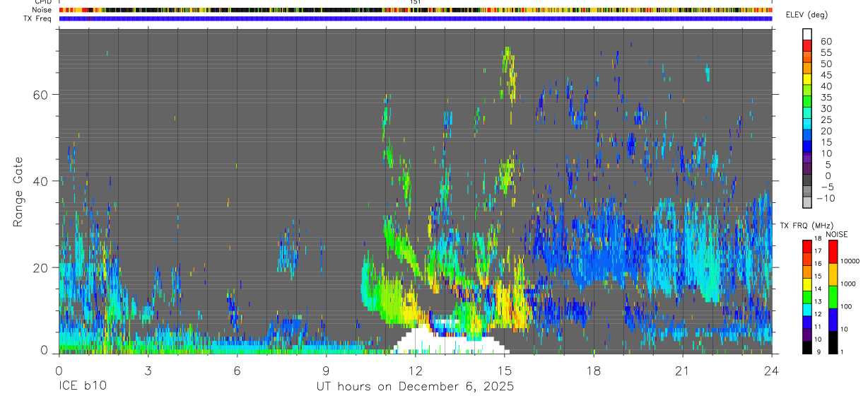This screenshot has height=401, width=868.
Task: Click the "CPID" row label
Action: click(x=42, y=2)
